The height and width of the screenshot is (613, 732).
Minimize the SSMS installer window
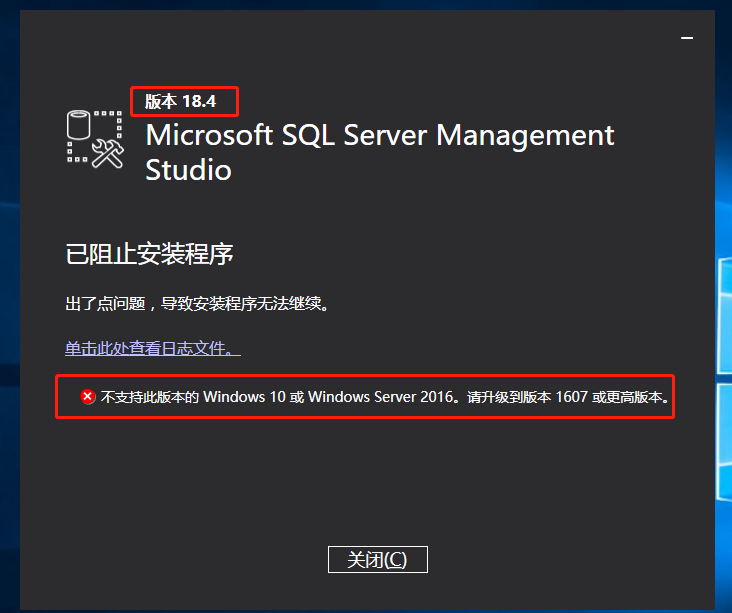(687, 38)
